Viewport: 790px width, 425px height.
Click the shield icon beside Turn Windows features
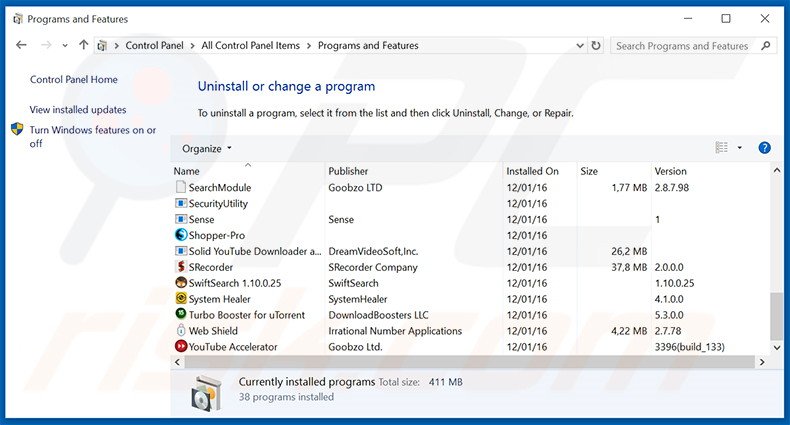point(17,129)
